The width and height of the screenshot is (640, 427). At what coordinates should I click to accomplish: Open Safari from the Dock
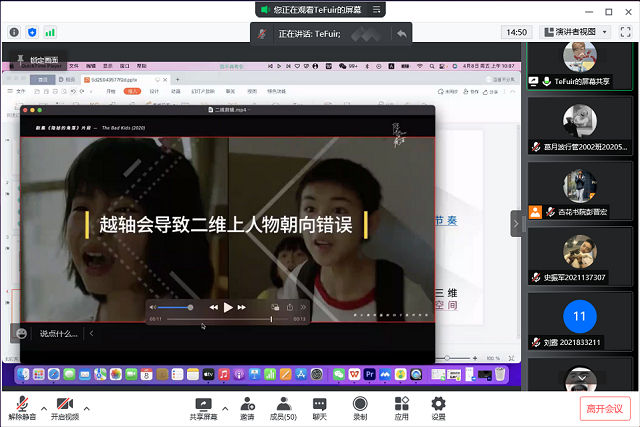[54, 374]
